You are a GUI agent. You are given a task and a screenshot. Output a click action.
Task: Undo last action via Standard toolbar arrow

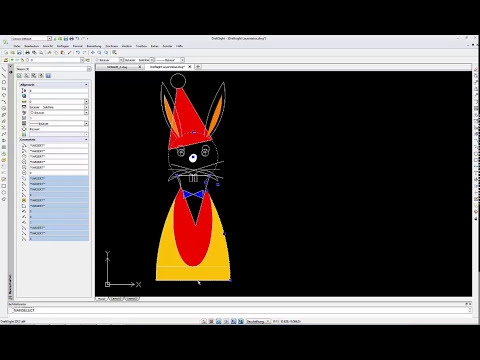(x=78, y=53)
